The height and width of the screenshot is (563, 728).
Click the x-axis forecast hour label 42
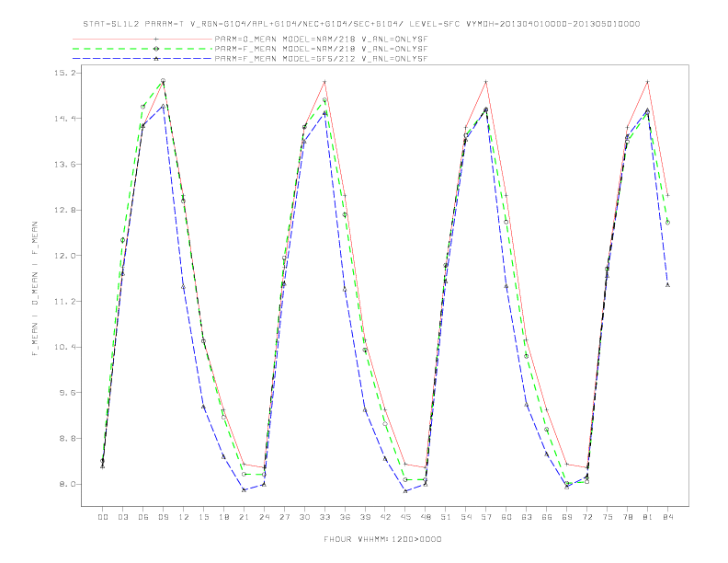pos(385,517)
